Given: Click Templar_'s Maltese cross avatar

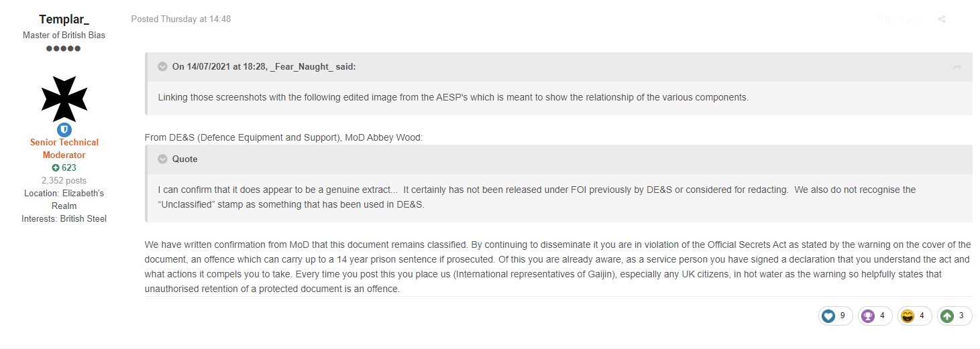Looking at the screenshot, I should pyautogui.click(x=64, y=94).
